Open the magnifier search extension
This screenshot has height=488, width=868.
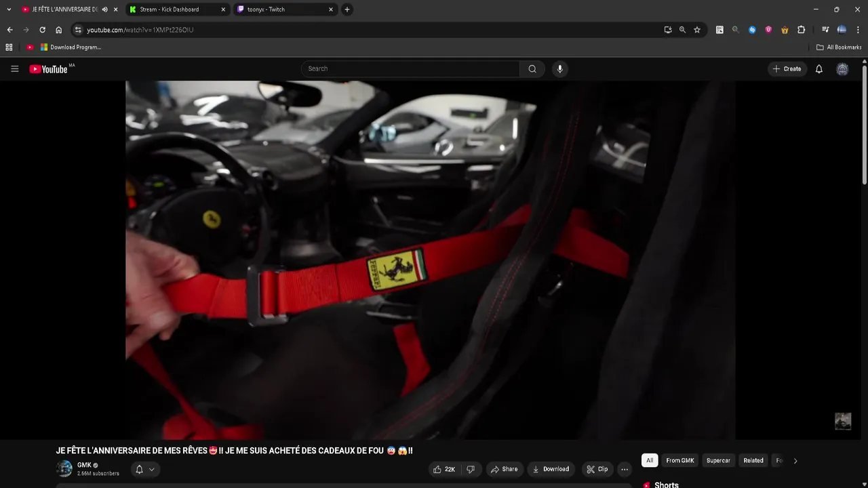[736, 30]
